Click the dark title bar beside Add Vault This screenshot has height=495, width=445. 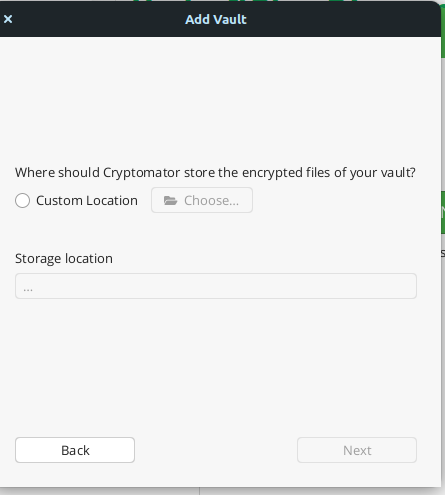[x=333, y=19]
